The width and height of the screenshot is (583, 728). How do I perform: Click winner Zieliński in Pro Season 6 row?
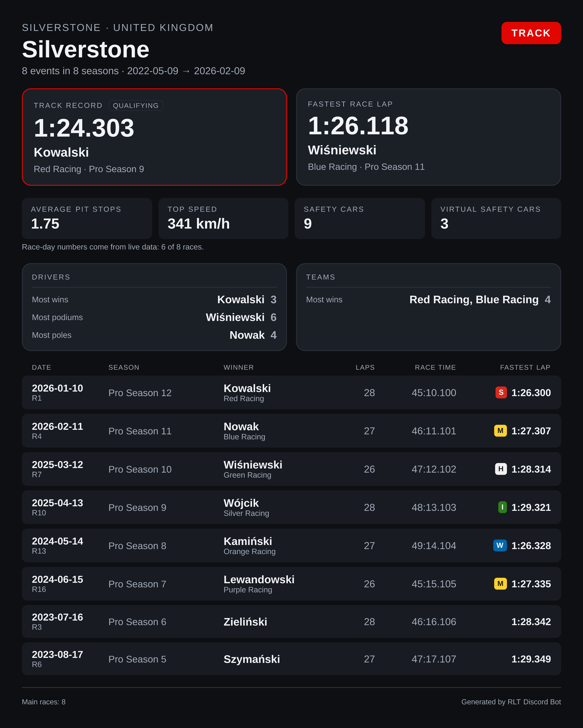[x=245, y=622]
